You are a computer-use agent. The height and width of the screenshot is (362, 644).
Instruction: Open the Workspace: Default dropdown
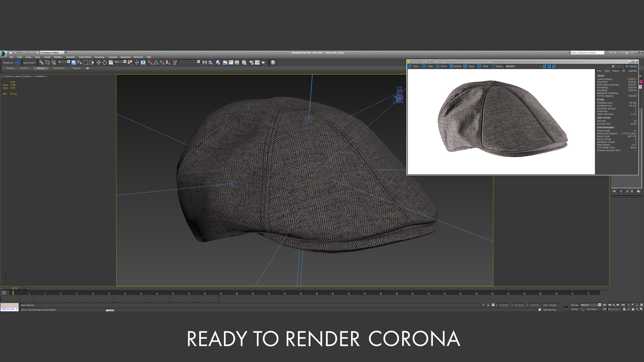coord(52,53)
